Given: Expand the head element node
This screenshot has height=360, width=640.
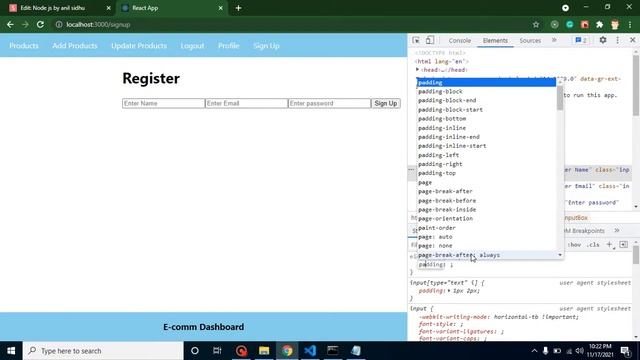Looking at the screenshot, I should (x=417, y=70).
